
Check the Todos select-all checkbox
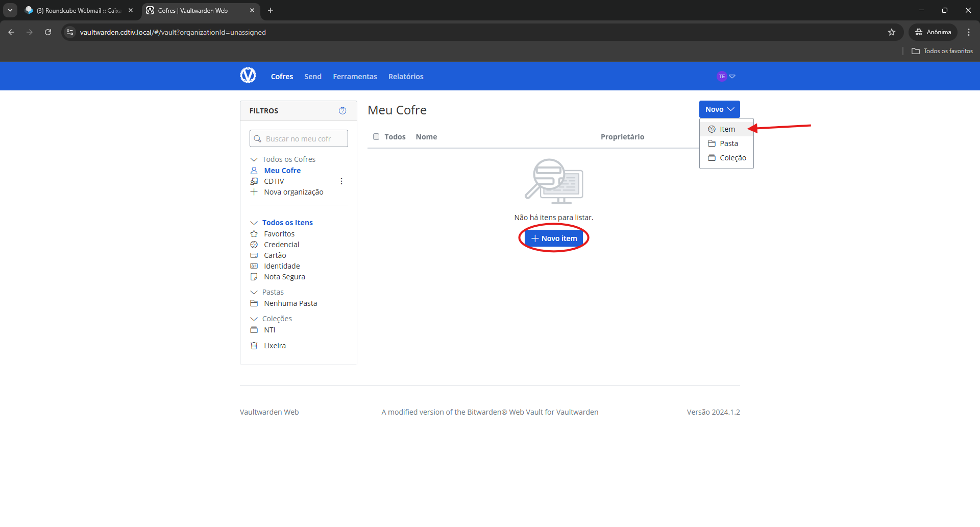tap(376, 137)
